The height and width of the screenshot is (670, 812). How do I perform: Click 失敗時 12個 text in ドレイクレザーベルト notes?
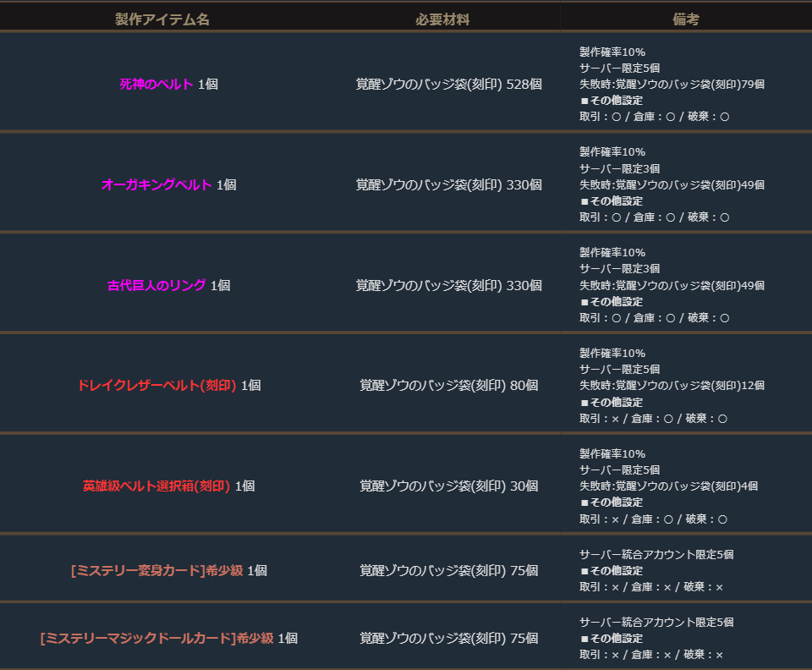[x=672, y=386]
